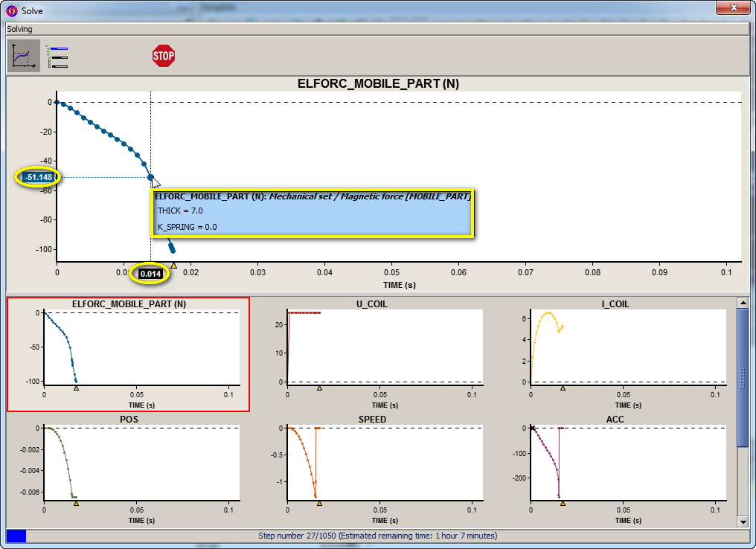Click the -51.148 value label on Y axis
756x549 pixels.
[38, 177]
